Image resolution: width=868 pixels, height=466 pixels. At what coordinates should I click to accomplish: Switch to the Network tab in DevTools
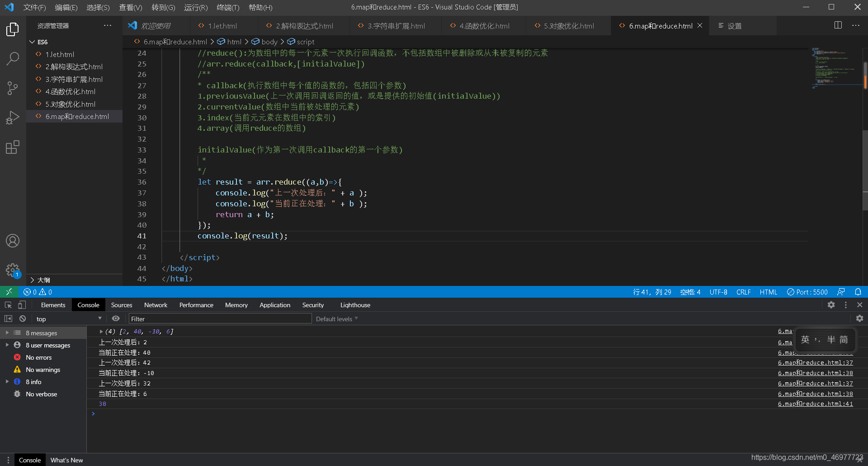(156, 305)
